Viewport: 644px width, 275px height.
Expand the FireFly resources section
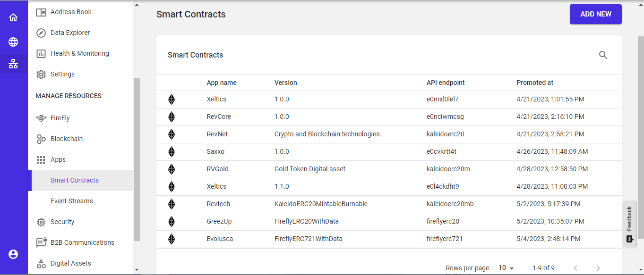(60, 118)
